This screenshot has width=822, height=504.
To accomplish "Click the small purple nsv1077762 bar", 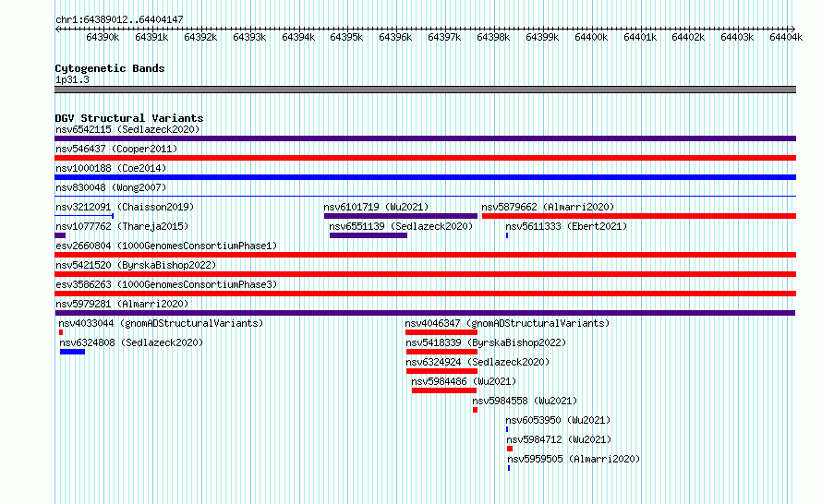I will tap(60, 235).
